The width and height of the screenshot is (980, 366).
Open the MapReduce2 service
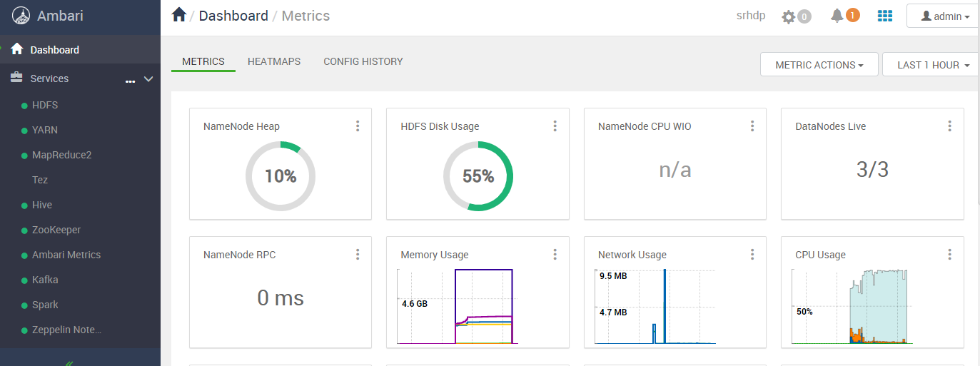62,155
